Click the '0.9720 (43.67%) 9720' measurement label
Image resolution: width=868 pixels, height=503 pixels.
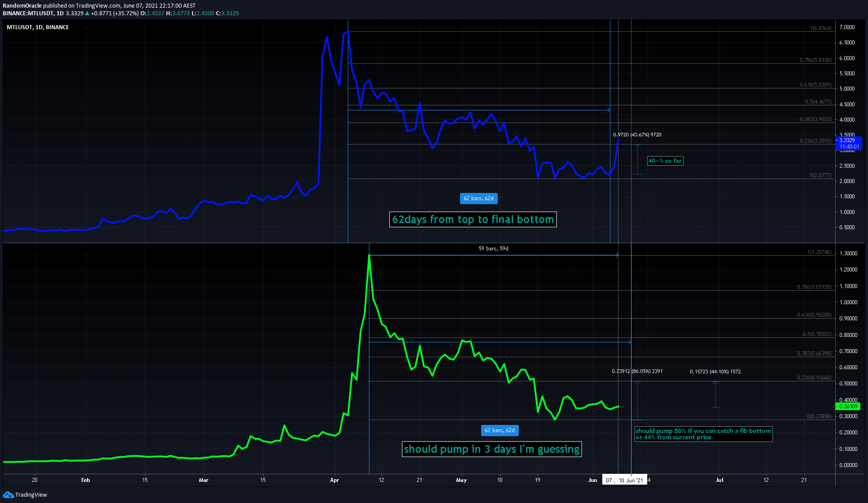(637, 135)
